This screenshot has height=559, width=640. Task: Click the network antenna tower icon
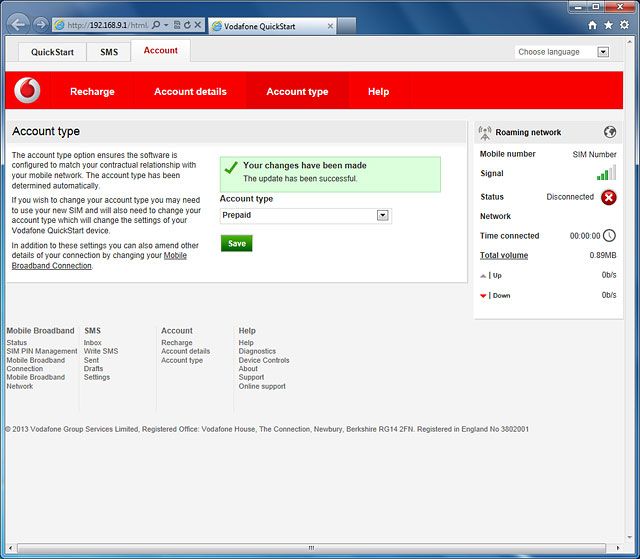click(485, 132)
